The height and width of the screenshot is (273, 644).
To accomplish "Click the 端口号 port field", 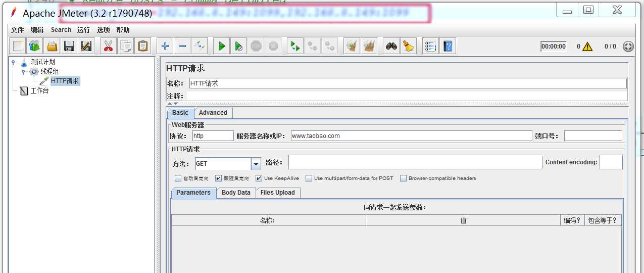I will pyautogui.click(x=593, y=135).
